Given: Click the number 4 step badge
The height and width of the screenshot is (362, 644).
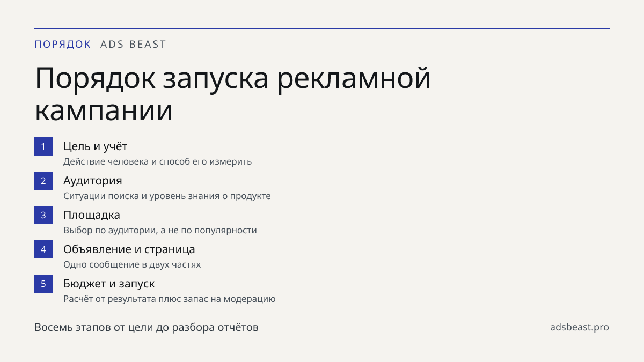Looking at the screenshot, I should click(43, 249).
